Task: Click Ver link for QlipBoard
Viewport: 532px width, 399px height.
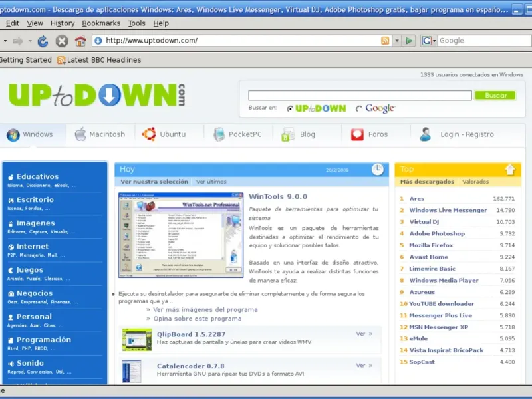Action: pos(364,334)
